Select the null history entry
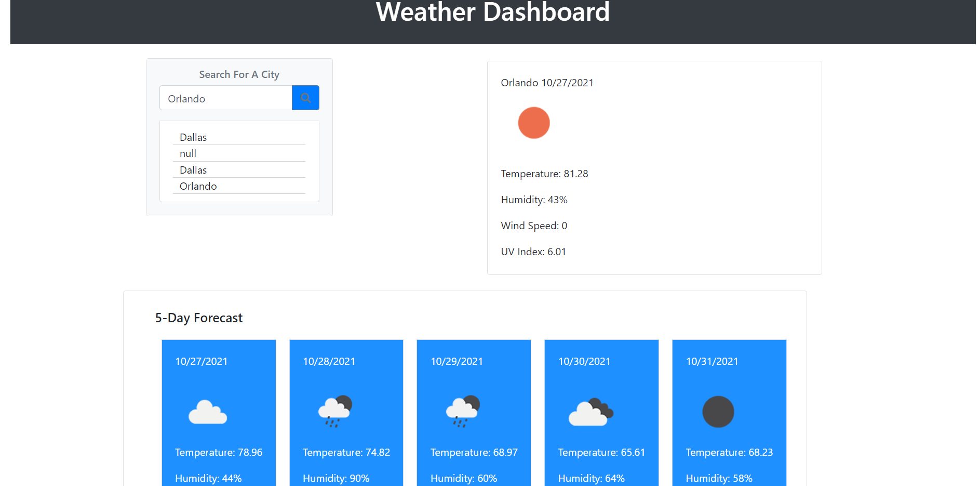 (x=239, y=153)
